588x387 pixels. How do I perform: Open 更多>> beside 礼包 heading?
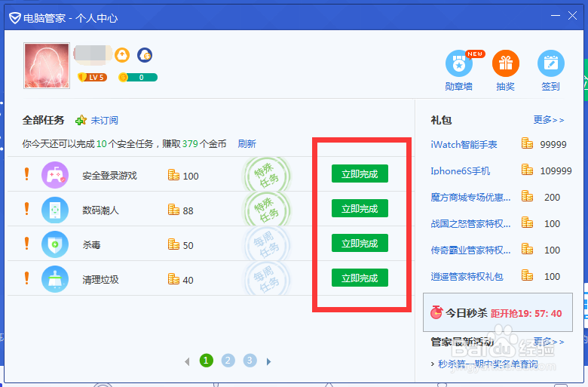point(549,120)
